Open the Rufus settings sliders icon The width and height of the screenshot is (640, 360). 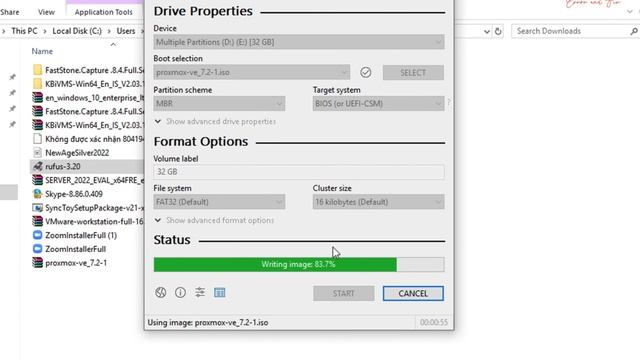pos(200,292)
